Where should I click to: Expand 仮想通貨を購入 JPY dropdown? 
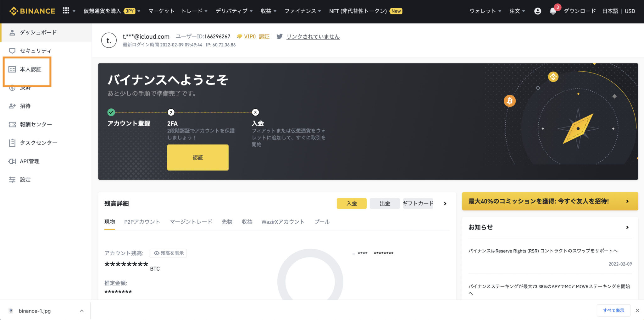[112, 11]
